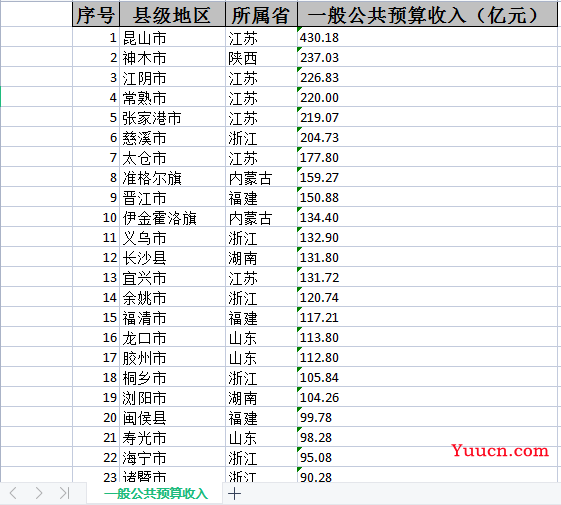Select the revenue value 430.18
The height and width of the screenshot is (505, 561).
(427, 37)
